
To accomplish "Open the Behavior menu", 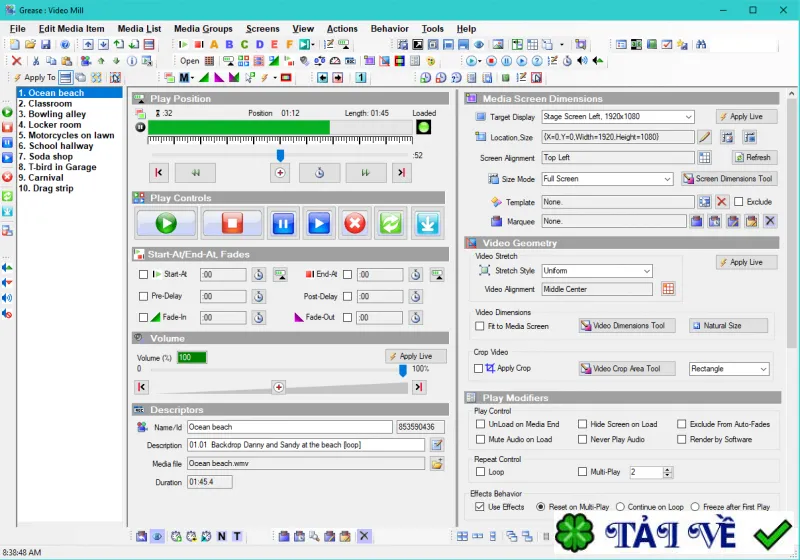I will pyautogui.click(x=389, y=29).
